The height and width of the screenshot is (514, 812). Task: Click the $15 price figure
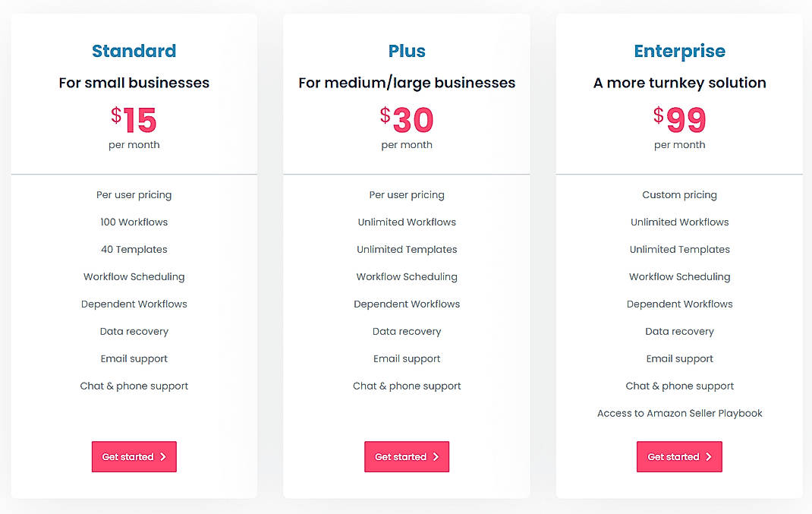pyautogui.click(x=134, y=119)
